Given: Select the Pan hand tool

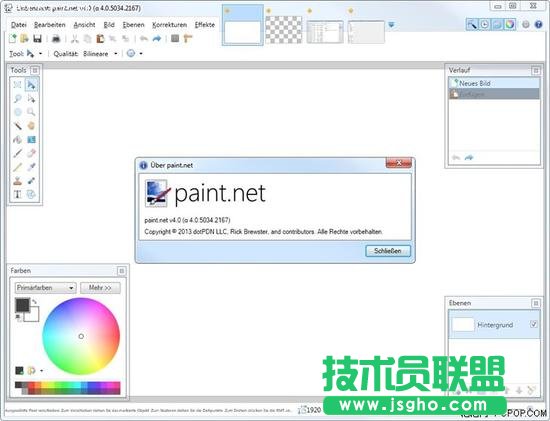Looking at the screenshot, I should tap(31, 126).
